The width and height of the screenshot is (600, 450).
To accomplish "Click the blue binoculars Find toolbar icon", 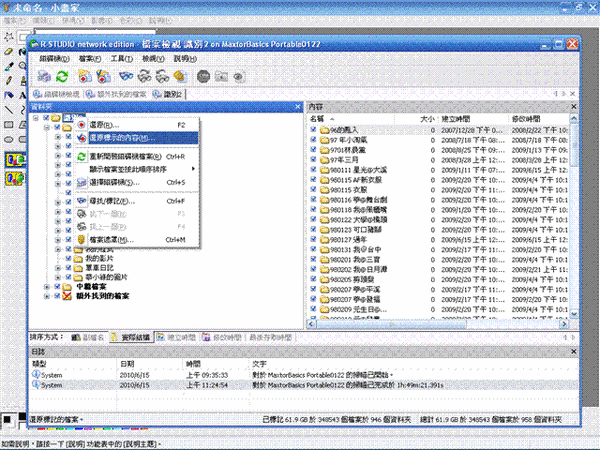I will 126,77.
